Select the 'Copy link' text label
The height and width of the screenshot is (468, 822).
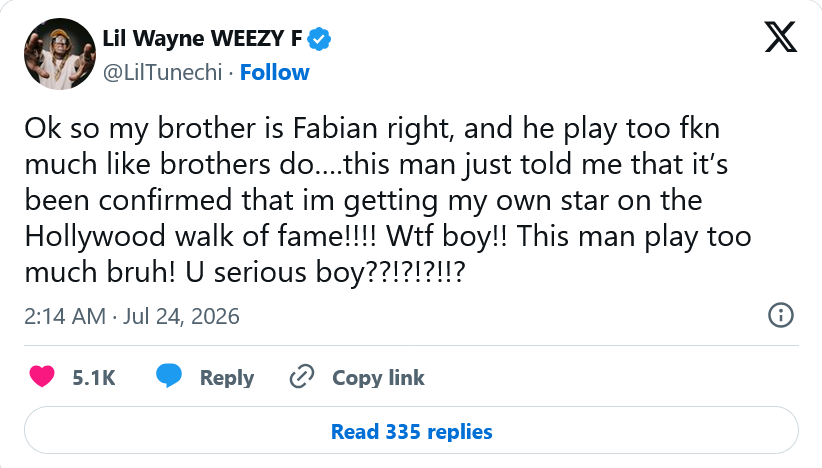pos(378,378)
